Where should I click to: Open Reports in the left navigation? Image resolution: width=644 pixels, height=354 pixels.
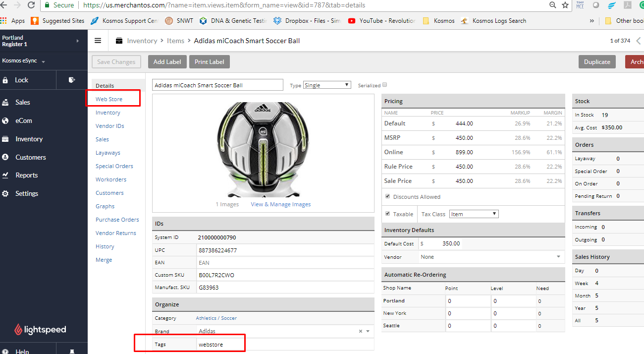click(27, 175)
